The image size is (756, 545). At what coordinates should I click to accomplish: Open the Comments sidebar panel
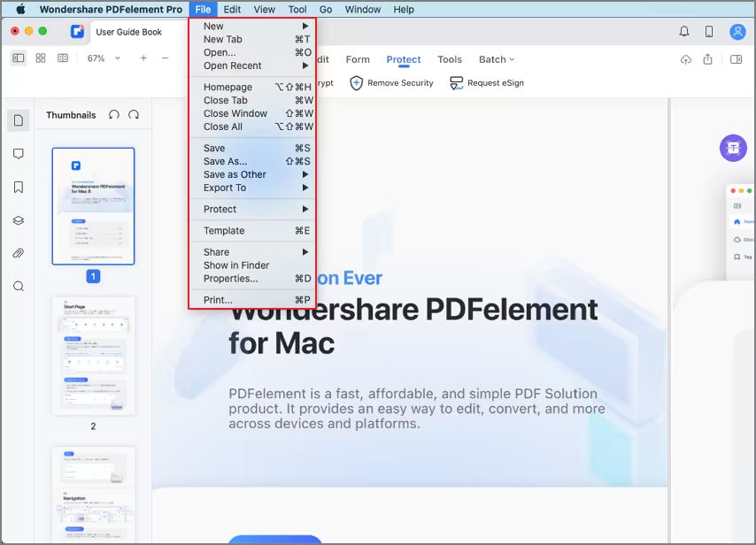coord(19,154)
